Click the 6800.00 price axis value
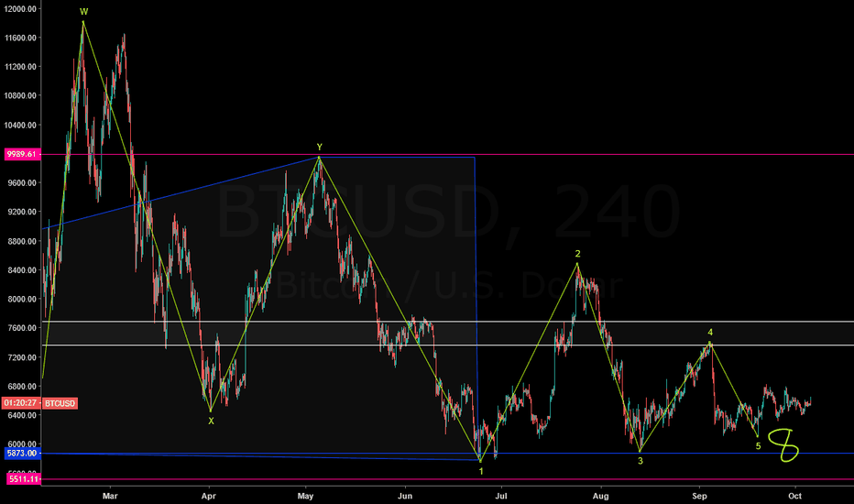 point(22,386)
